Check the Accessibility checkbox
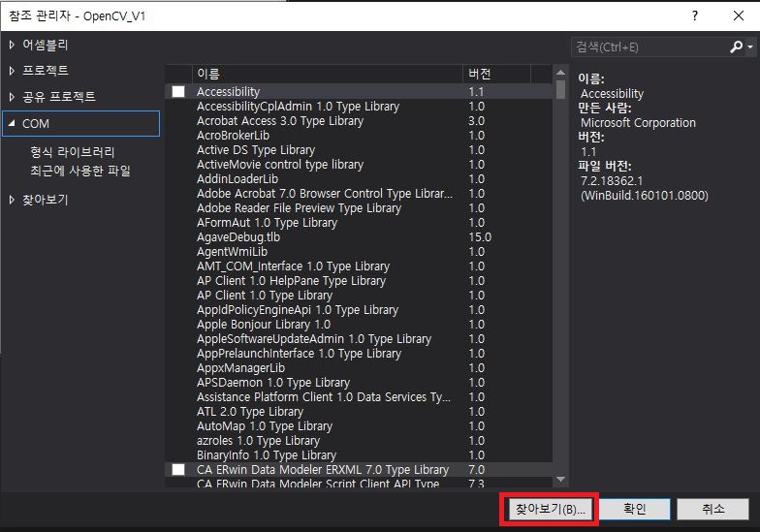 point(178,91)
